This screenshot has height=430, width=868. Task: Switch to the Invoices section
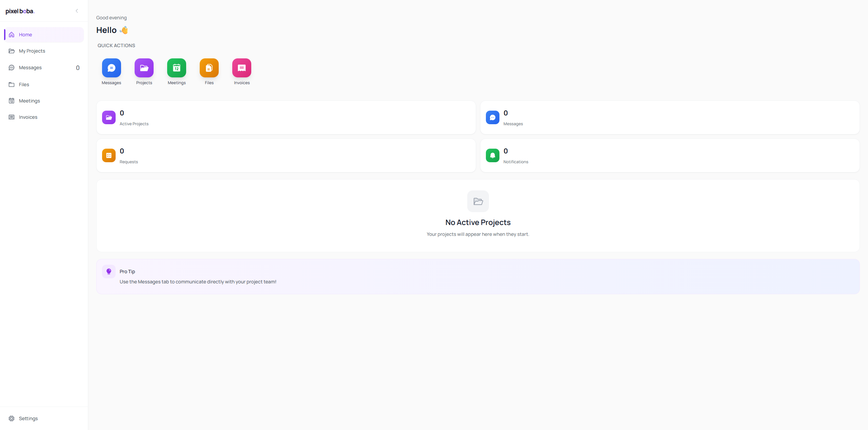click(x=28, y=117)
